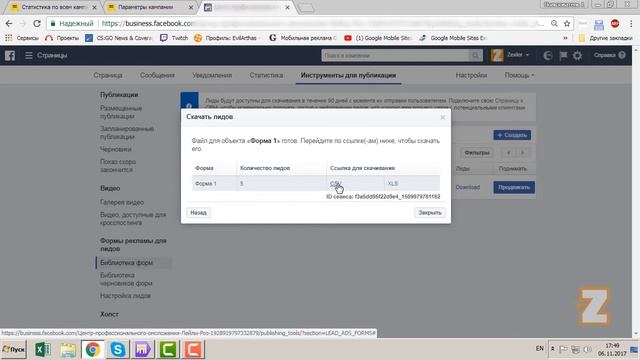
Task: Expand the Zeder account dropdown
Action: [x=518, y=55]
